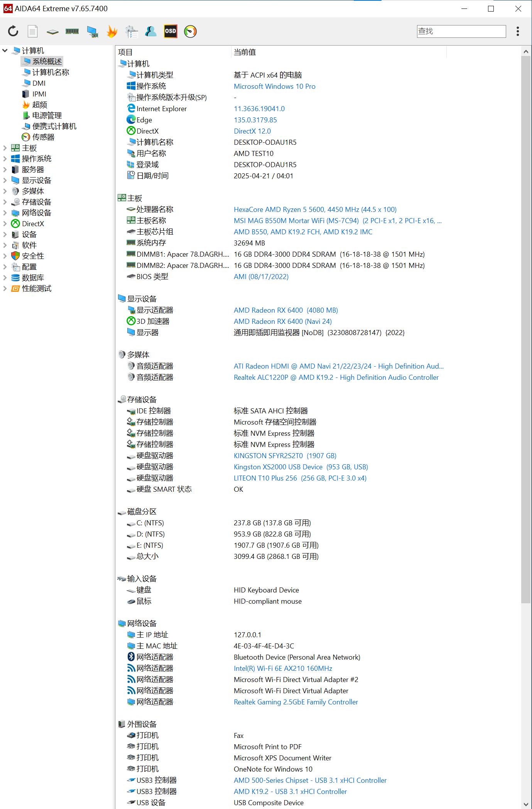Image resolution: width=532 pixels, height=809 pixels.
Task: Click the 多媒体 speaker icon in sidebar
Action: coord(15,191)
